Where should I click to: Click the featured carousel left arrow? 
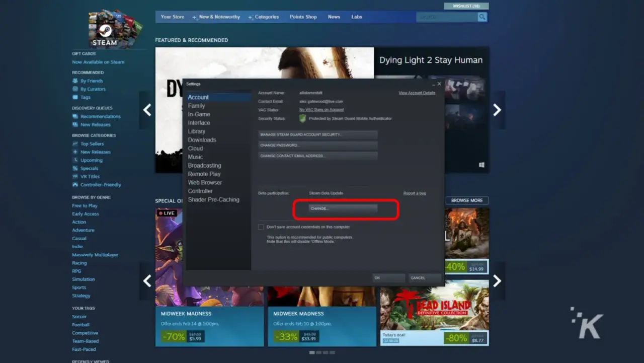tap(147, 110)
